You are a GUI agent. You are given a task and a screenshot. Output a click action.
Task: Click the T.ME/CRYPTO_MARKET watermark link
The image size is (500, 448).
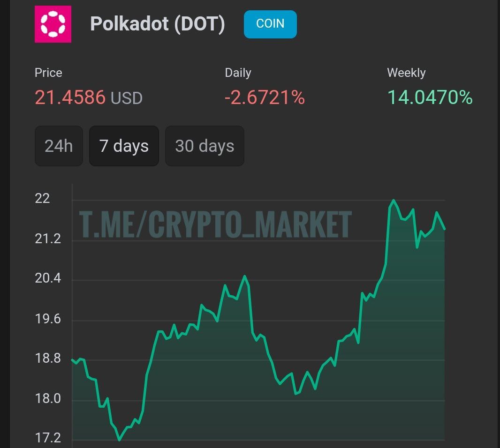[x=215, y=224]
